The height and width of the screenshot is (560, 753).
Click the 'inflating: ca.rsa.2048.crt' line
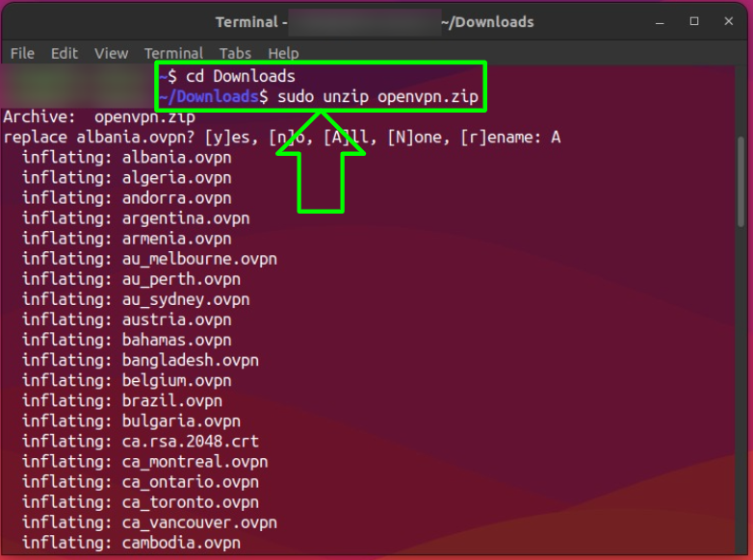141,442
